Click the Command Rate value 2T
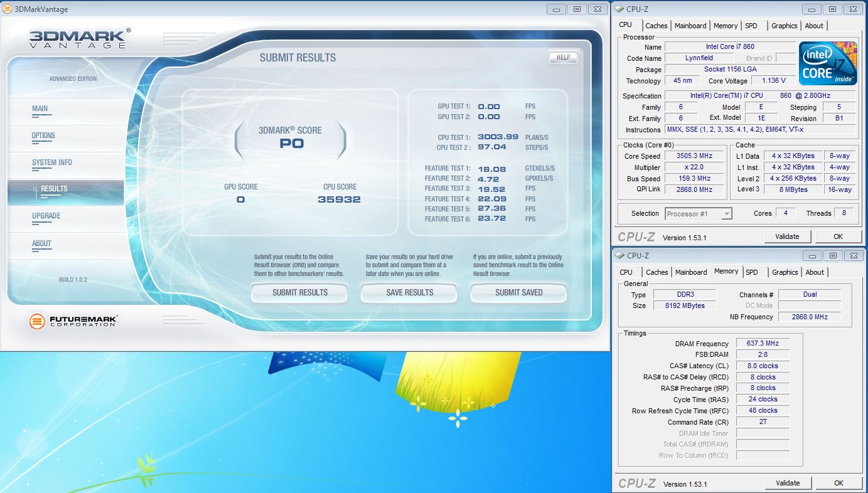Screen dimensions: 868x493 click(763, 421)
